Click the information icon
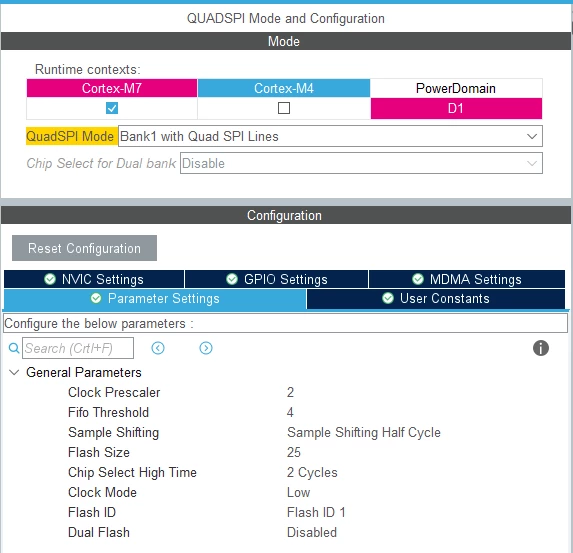 click(540, 348)
